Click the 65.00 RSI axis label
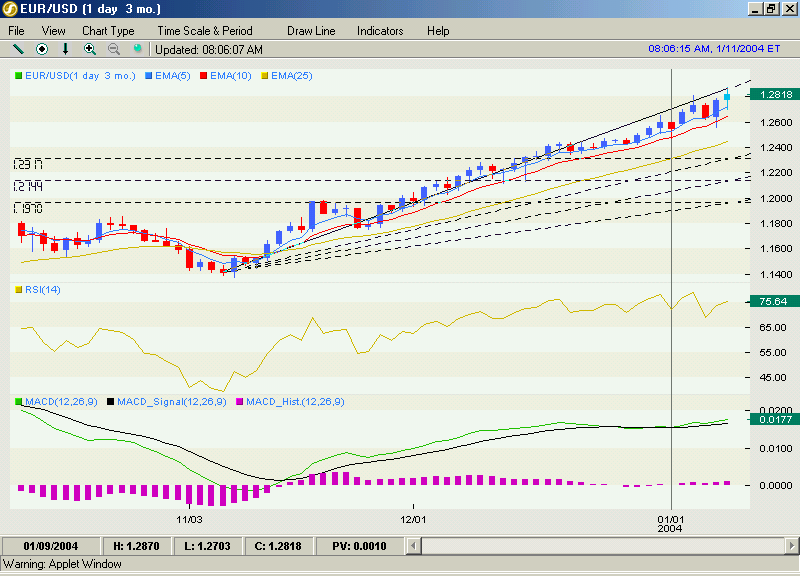 tap(772, 327)
